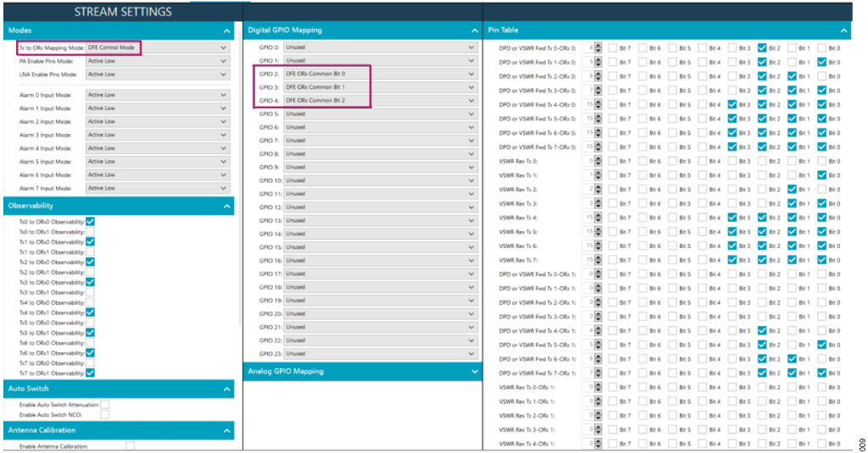Adjust the VSWR Rev Tx 3 value stepper
The width and height of the screenshot is (868, 453).
pyautogui.click(x=598, y=203)
